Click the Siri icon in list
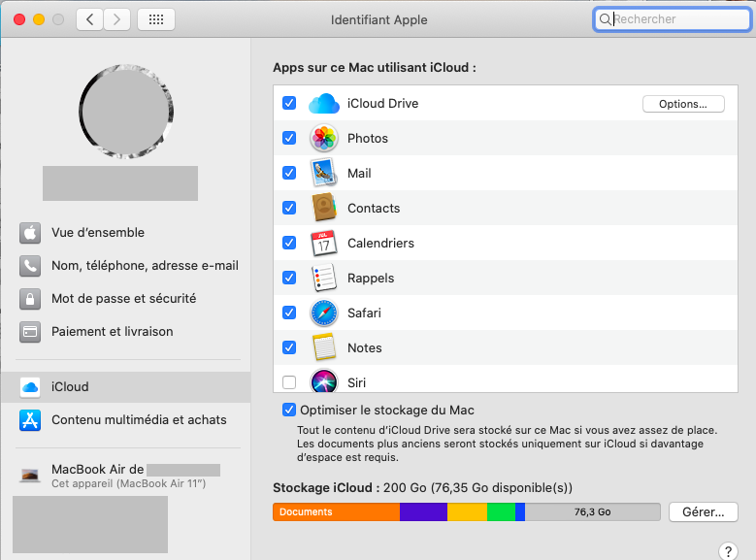756x560 pixels. [x=323, y=381]
